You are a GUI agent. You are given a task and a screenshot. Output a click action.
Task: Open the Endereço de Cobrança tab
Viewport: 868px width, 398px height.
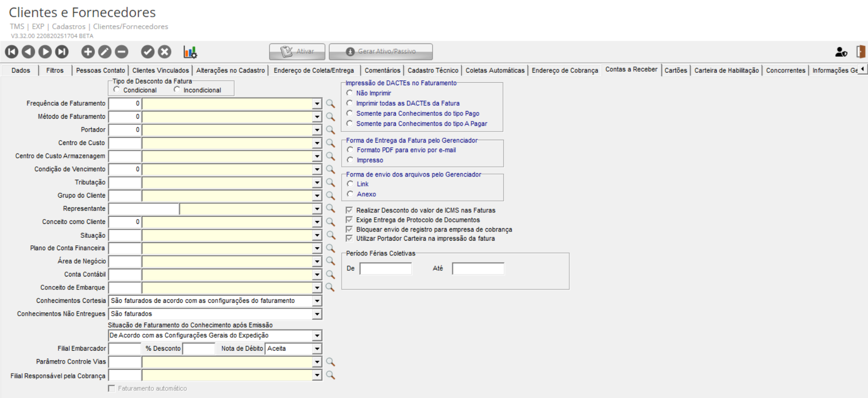pyautogui.click(x=565, y=70)
